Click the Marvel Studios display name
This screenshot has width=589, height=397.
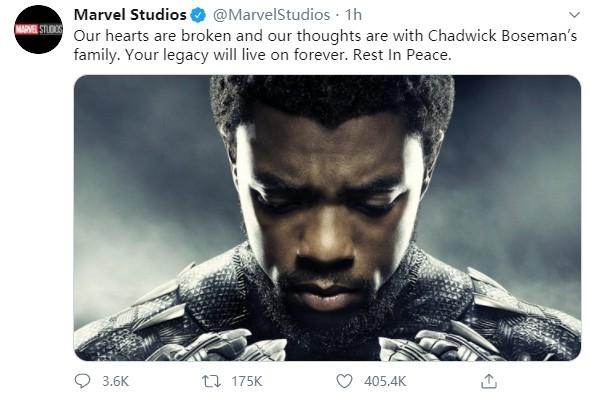[130, 15]
